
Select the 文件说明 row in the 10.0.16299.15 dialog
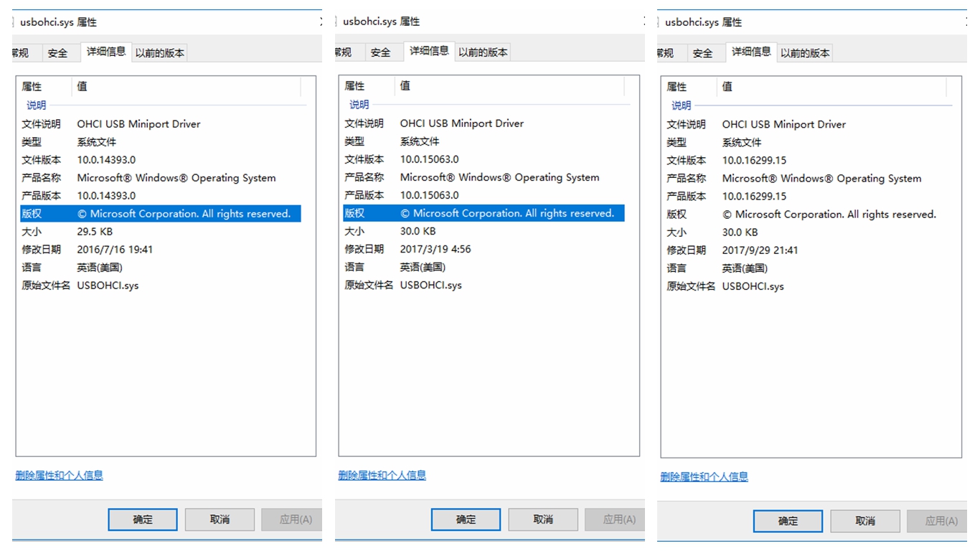point(806,125)
